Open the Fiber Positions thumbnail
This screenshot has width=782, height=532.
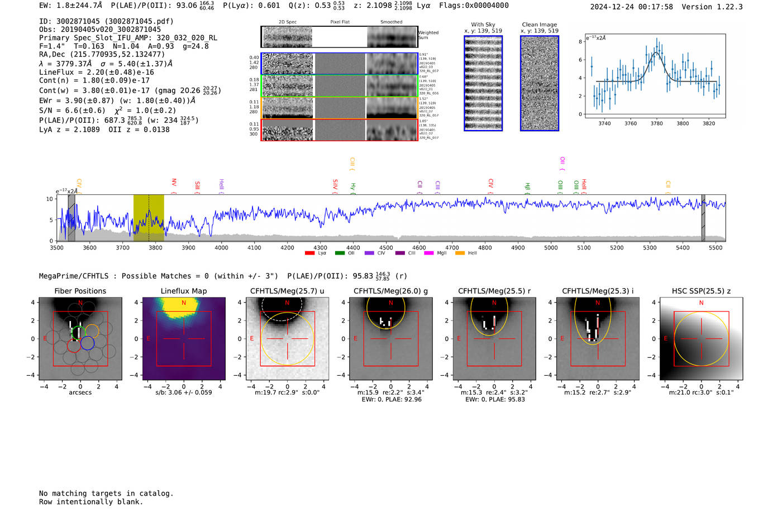80,339
